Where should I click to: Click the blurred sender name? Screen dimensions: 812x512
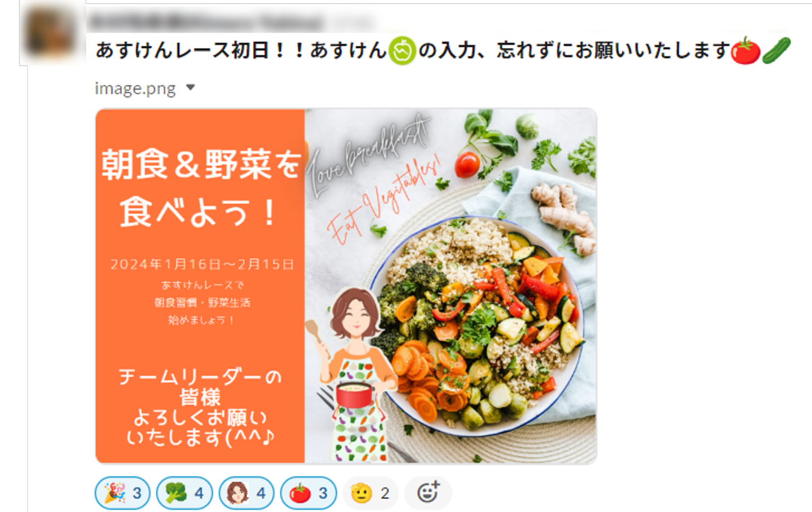[x=206, y=22]
